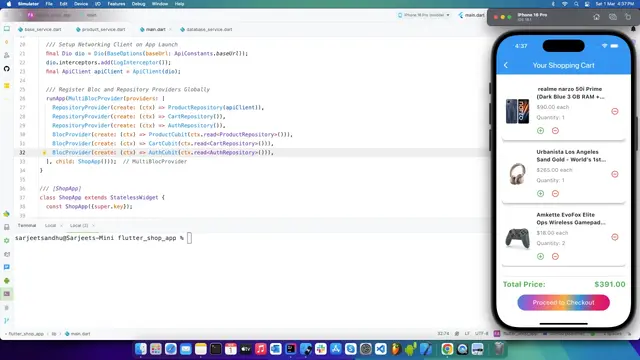
Task: Open the Debug menu
Action: 138,4
